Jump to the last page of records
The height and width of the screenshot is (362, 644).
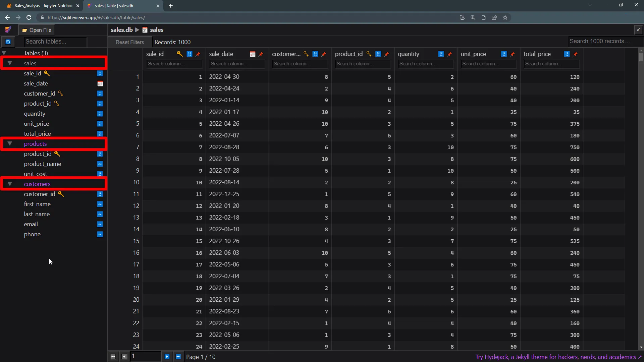tap(178, 356)
